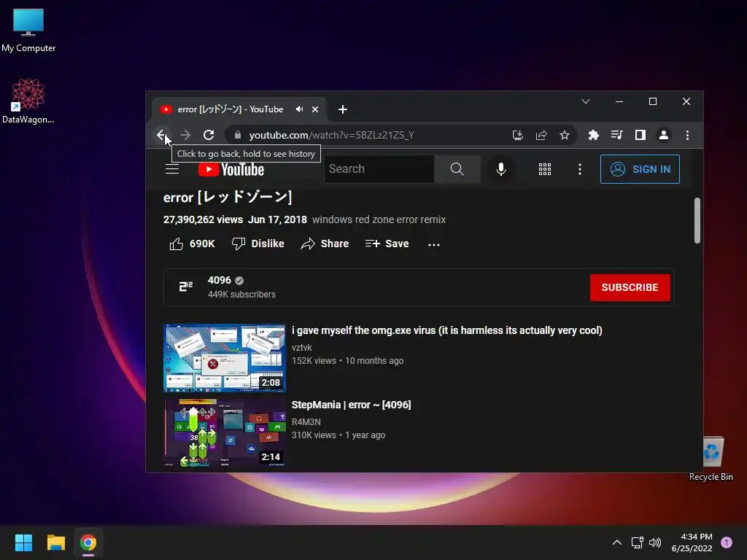Bookmark this page with the star icon
The height and width of the screenshot is (560, 747).
(565, 135)
